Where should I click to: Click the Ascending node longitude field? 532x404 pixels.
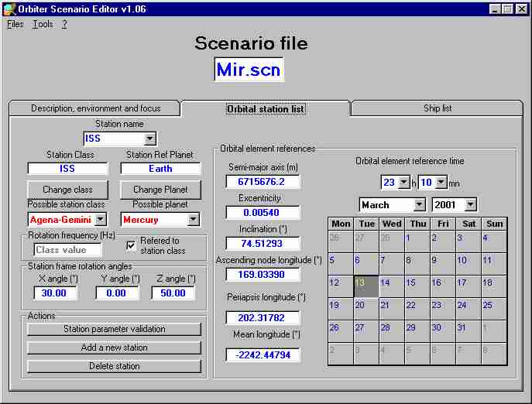click(x=263, y=275)
